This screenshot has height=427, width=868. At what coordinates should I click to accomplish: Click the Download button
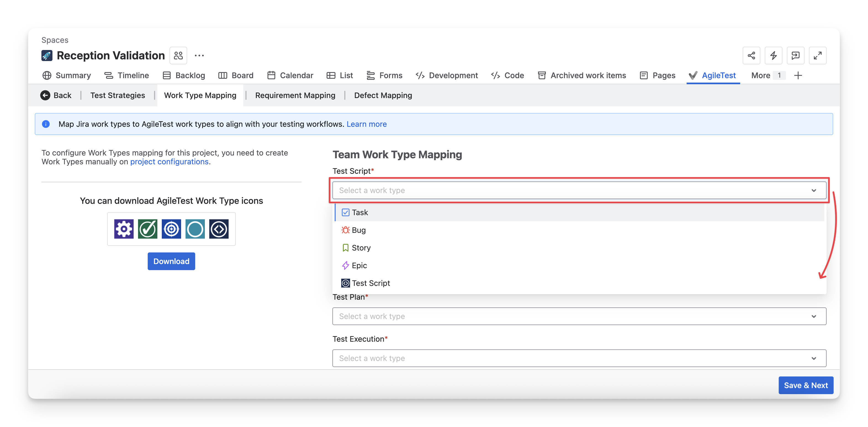(171, 261)
